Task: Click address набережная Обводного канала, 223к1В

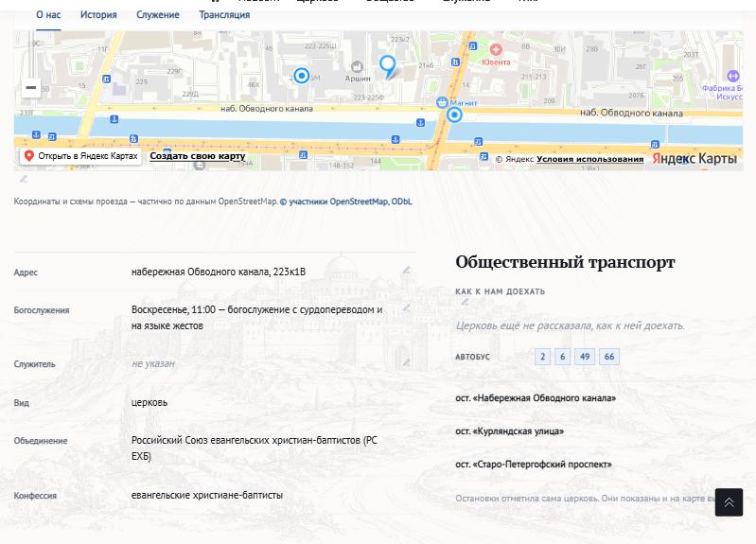Action: 219,272
